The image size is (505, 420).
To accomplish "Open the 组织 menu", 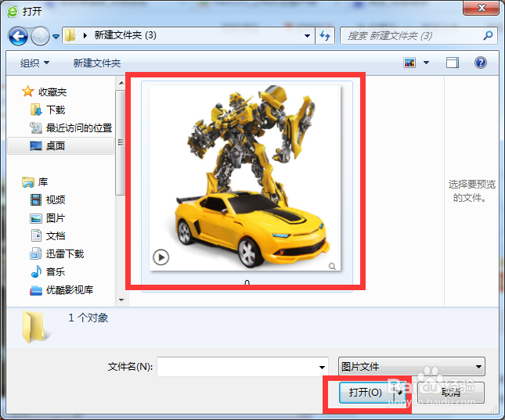I will click(34, 63).
